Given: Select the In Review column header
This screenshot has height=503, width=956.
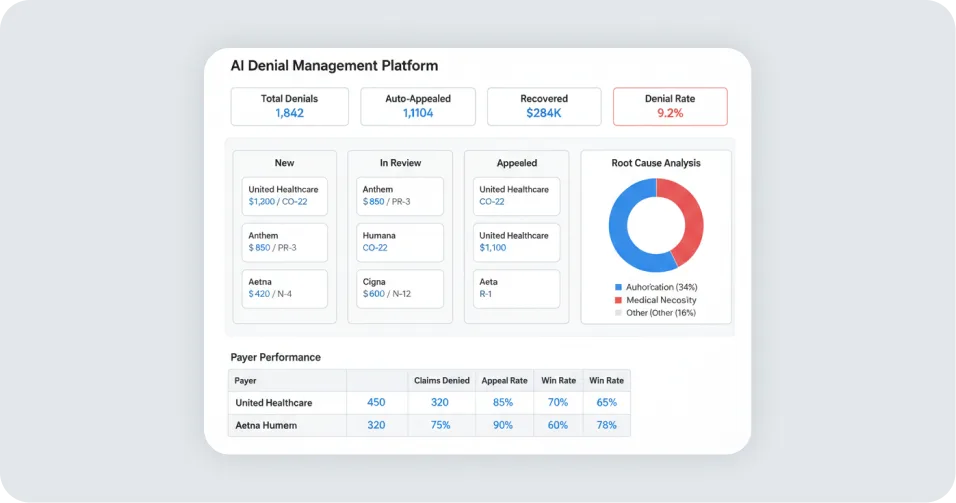Looking at the screenshot, I should pos(400,163).
